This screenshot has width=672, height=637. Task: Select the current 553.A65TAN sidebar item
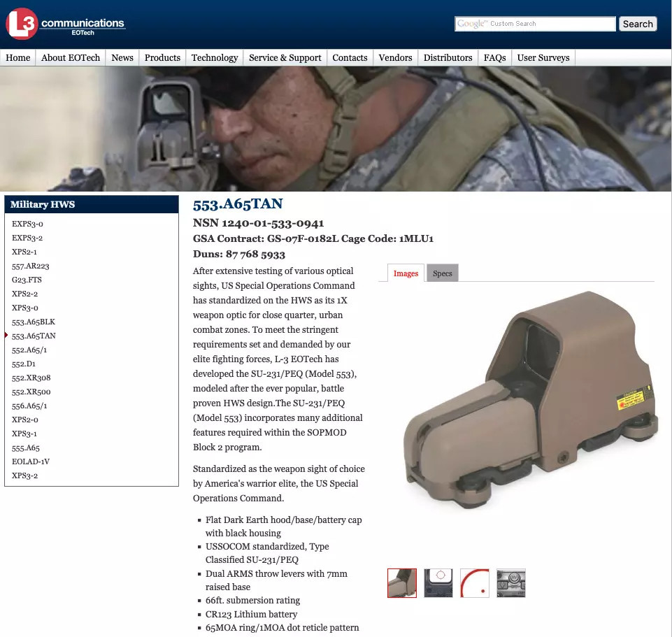(34, 336)
